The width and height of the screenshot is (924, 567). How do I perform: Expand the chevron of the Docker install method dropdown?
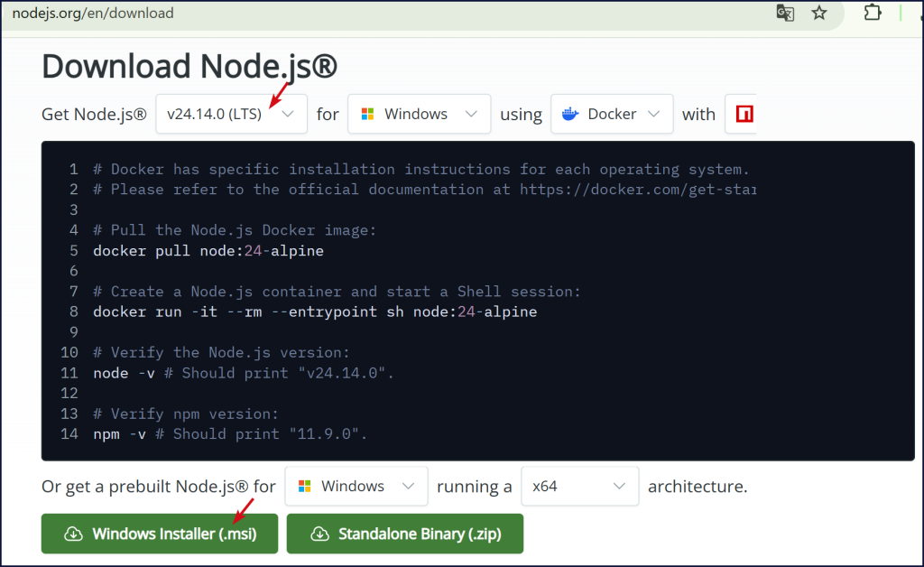pos(655,114)
